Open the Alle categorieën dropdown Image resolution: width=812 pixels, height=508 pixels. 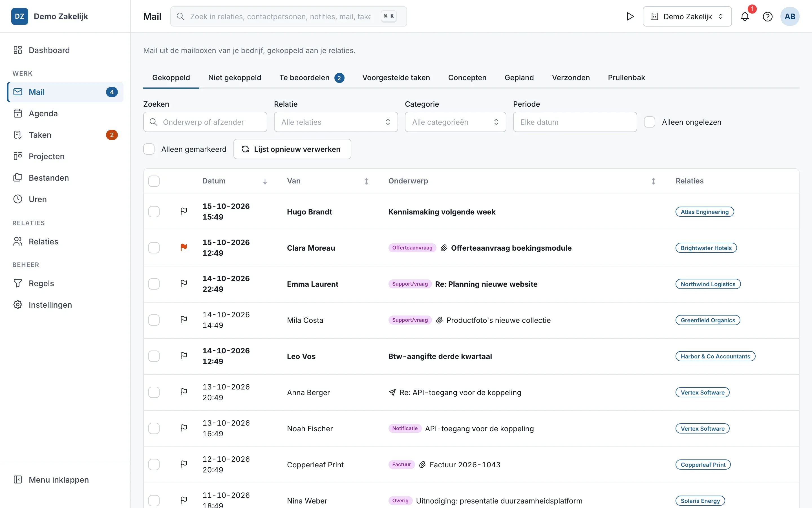(x=455, y=122)
